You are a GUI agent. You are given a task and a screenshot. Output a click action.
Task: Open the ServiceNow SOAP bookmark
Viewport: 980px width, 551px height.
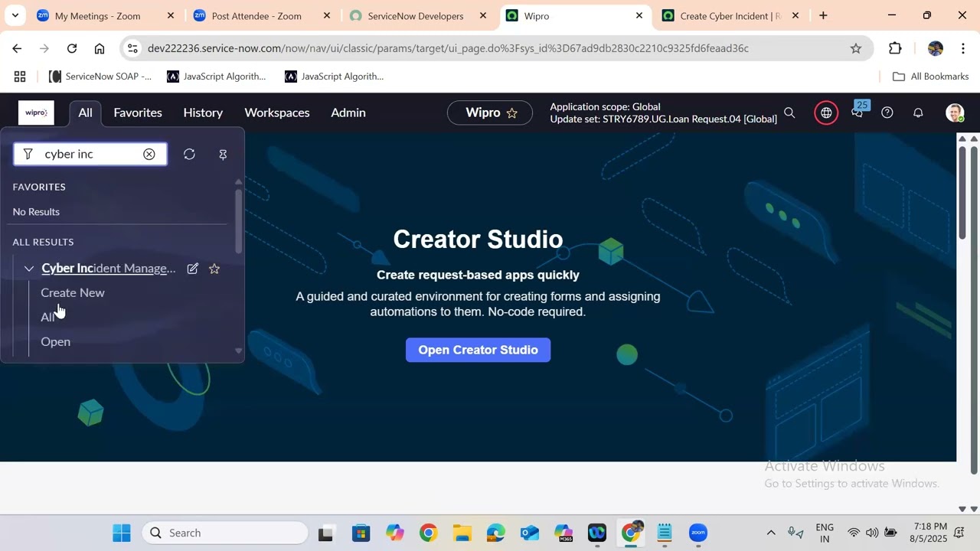[100, 77]
